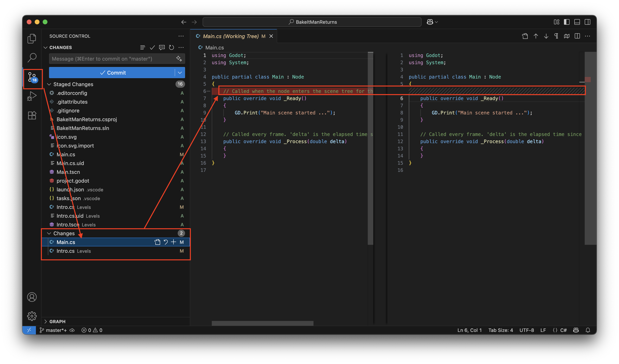Generate commit message with sparkle icon
The width and height of the screenshot is (619, 364).
[179, 58]
